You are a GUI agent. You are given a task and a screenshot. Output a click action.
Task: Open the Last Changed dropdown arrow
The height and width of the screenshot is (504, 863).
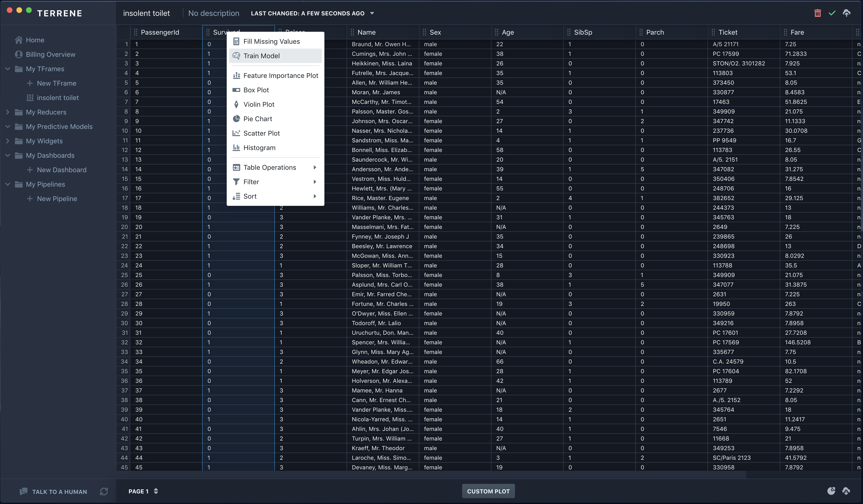(x=372, y=13)
